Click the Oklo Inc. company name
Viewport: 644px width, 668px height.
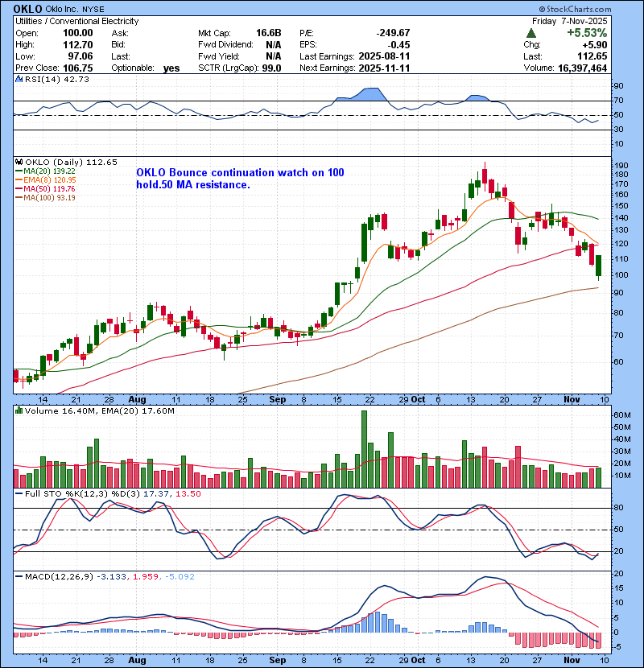pos(62,10)
